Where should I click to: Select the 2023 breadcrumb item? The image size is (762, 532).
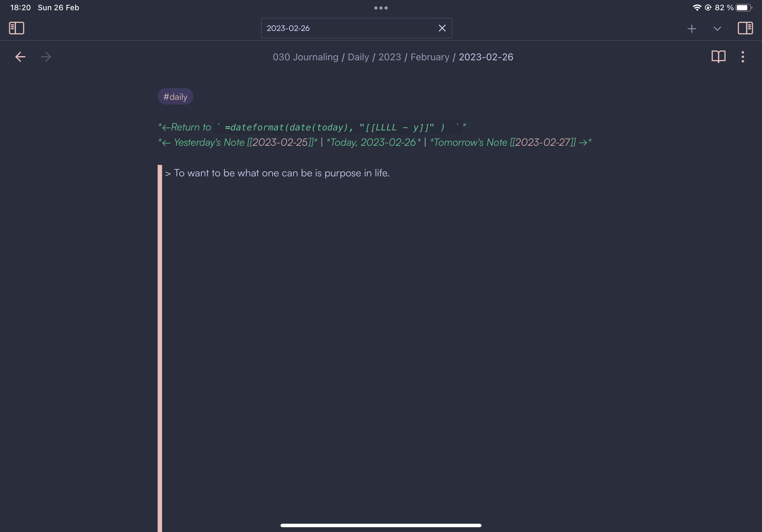pyautogui.click(x=389, y=57)
